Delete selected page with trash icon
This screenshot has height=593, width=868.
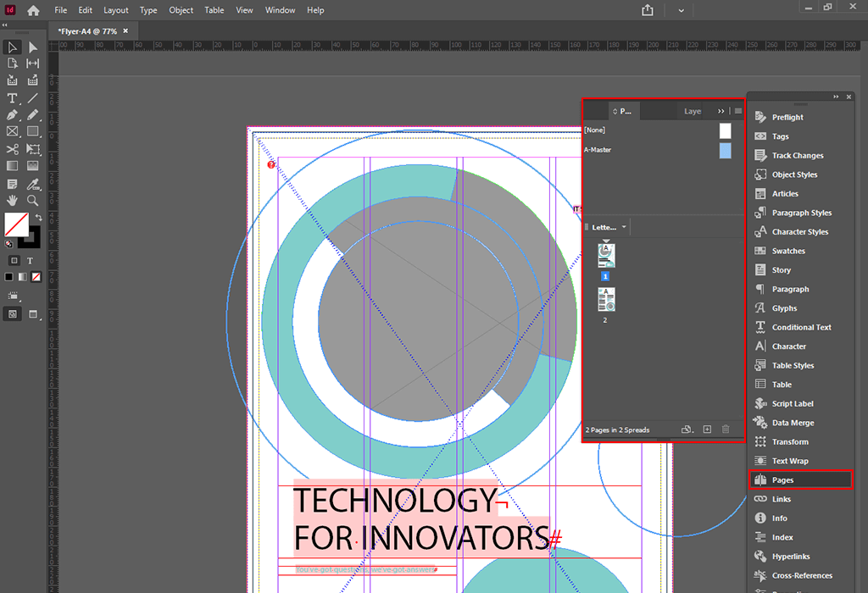[725, 430]
